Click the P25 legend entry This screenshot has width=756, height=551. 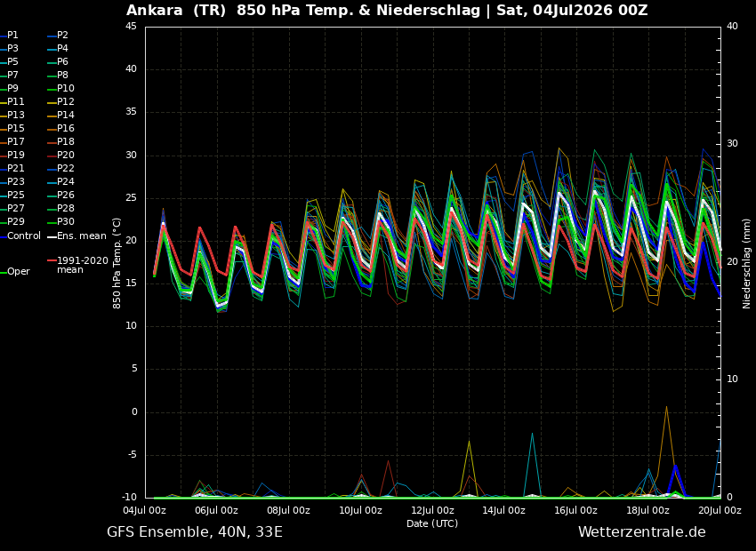pos(12,195)
